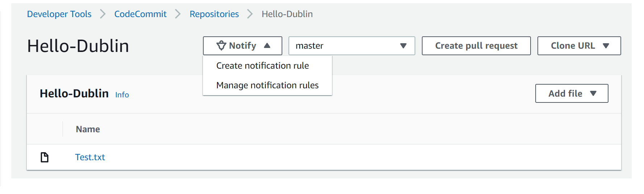The height and width of the screenshot is (194, 644).
Task: Open the Info link beside Hello-Dublin
Action: tap(122, 95)
